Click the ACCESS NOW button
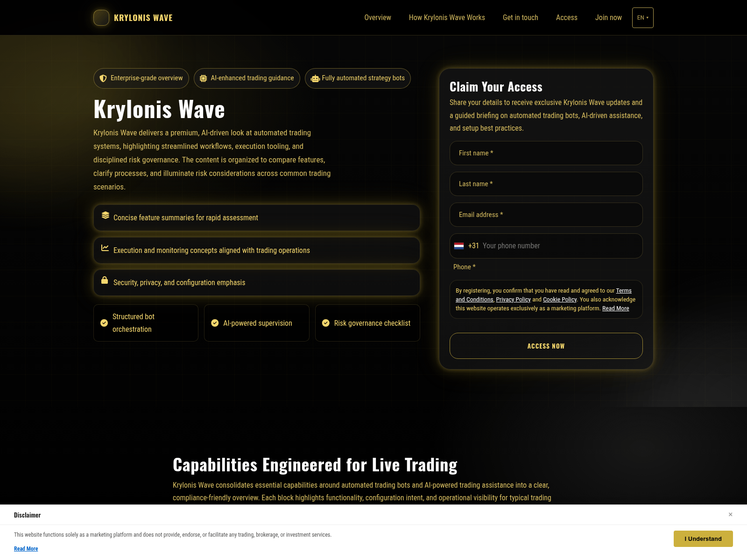 (x=546, y=346)
